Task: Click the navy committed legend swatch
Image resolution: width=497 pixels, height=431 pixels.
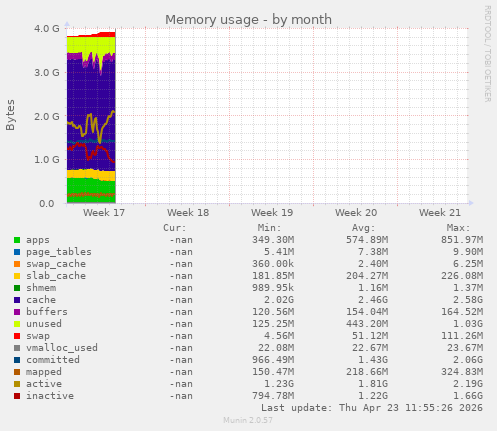Action: (17, 360)
